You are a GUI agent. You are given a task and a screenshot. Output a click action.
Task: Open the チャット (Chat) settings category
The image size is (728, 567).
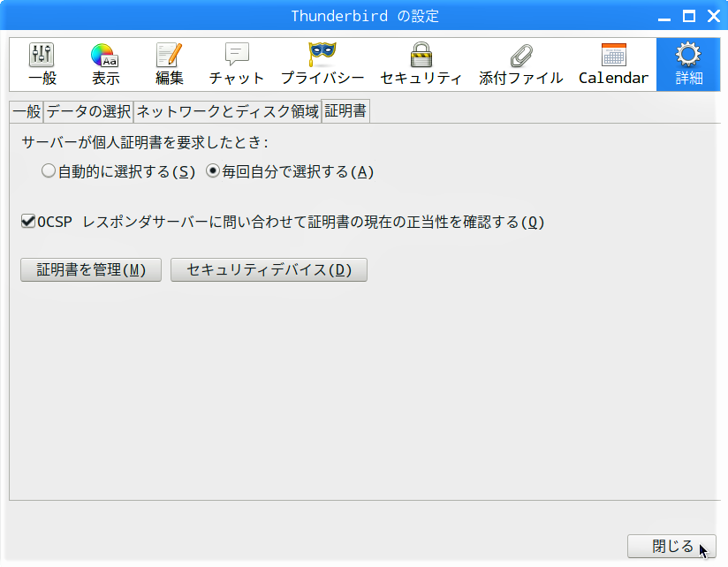(237, 64)
